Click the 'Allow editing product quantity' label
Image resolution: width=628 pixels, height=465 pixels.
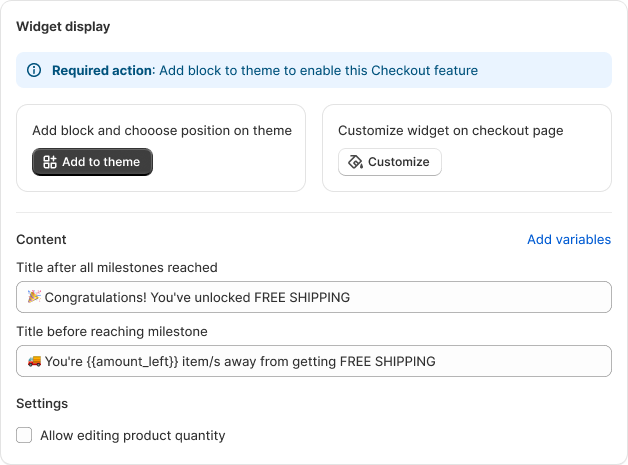[x=133, y=435]
